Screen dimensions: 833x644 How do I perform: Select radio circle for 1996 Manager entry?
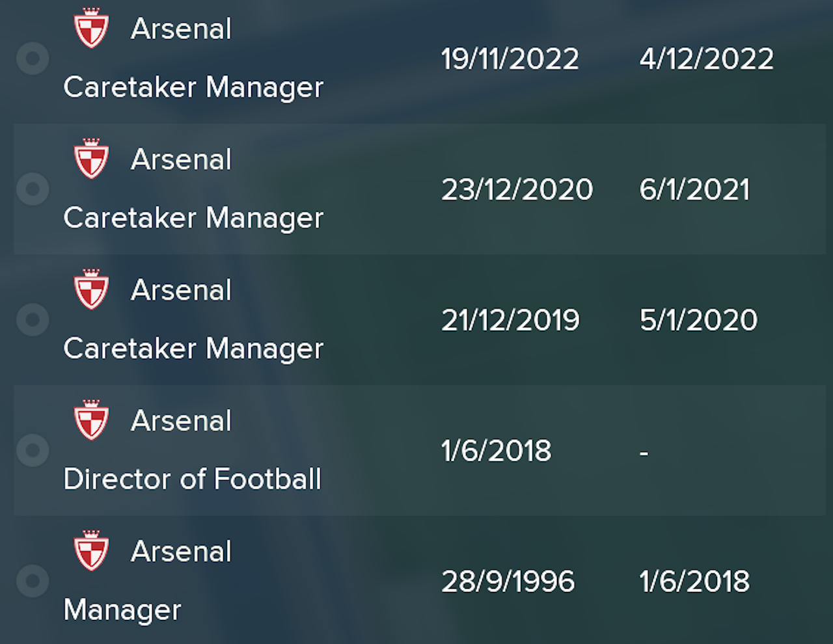[x=33, y=581]
